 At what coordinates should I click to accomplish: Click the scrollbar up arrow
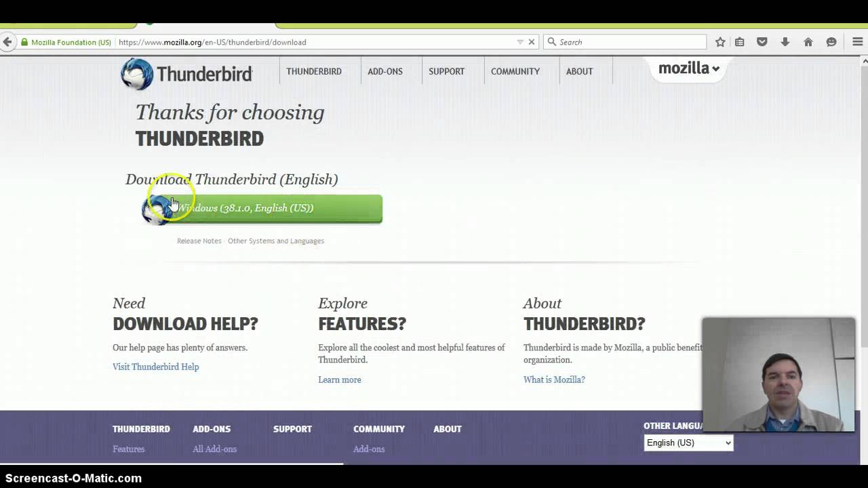864,62
